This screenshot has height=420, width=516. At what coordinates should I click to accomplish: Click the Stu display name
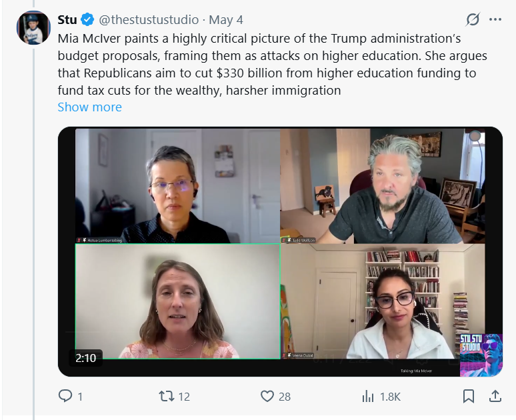(67, 20)
